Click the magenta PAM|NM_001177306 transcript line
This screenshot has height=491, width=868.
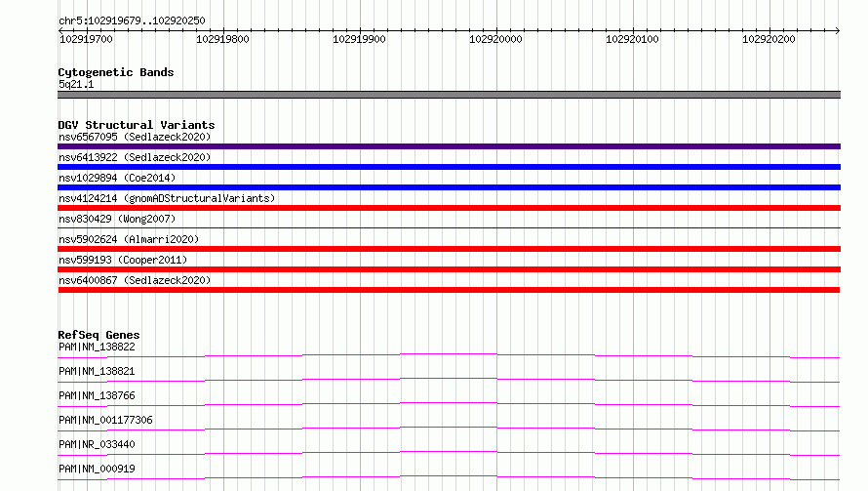click(x=449, y=429)
